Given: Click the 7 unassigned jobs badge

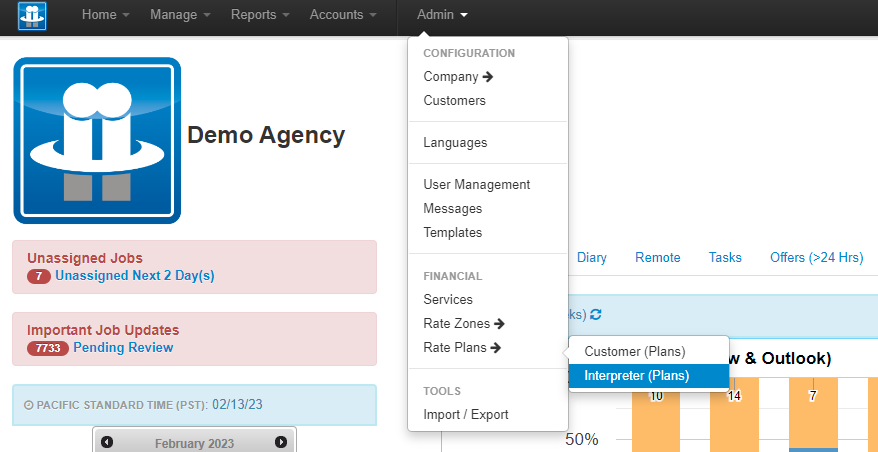Looking at the screenshot, I should (x=39, y=276).
